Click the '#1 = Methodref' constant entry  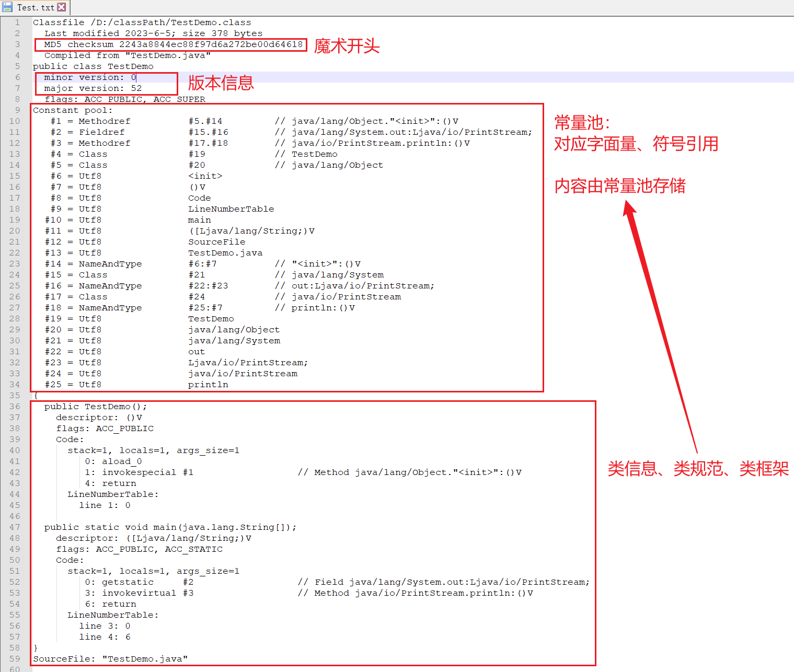click(255, 121)
